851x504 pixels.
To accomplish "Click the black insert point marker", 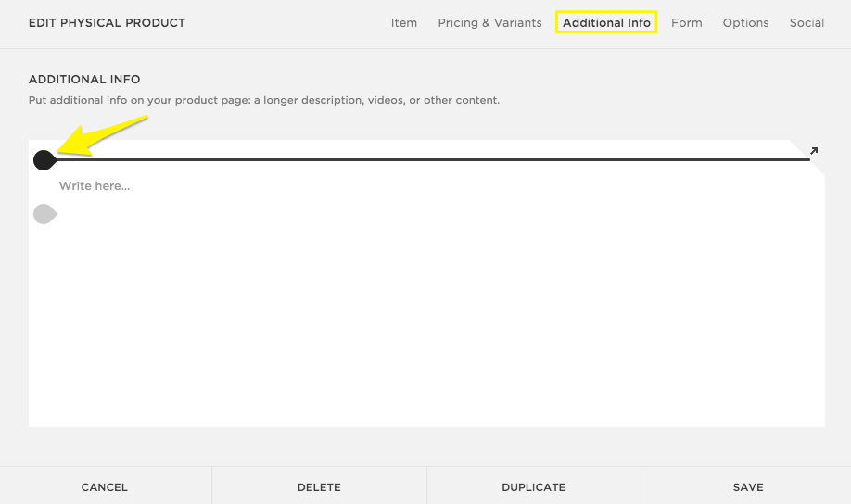I will coord(44,160).
